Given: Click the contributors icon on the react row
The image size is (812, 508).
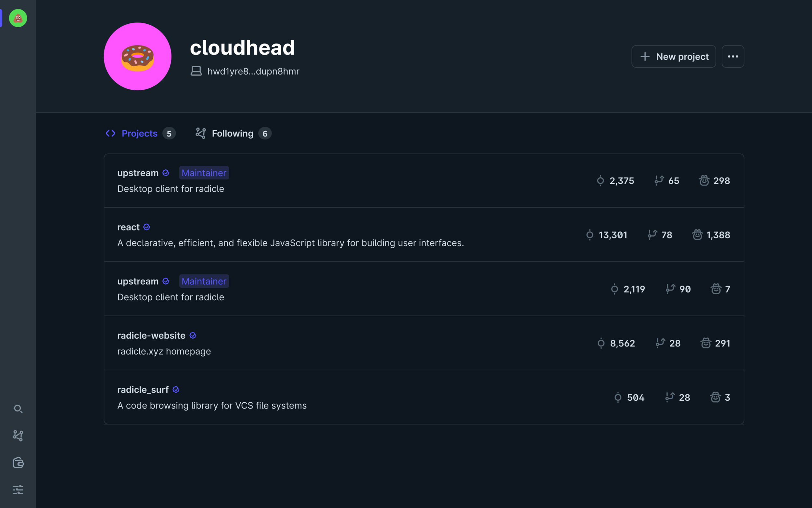Looking at the screenshot, I should coord(698,235).
